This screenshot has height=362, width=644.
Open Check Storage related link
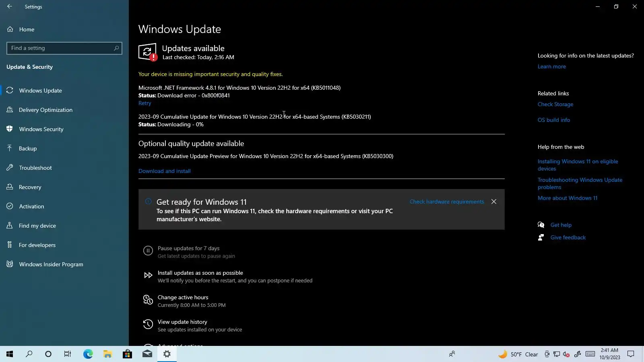(x=555, y=104)
